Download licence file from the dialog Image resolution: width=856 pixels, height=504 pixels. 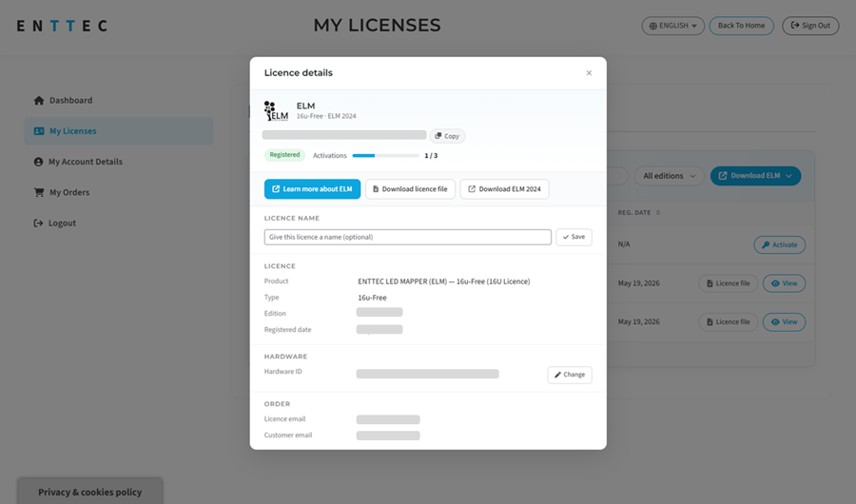pos(410,189)
